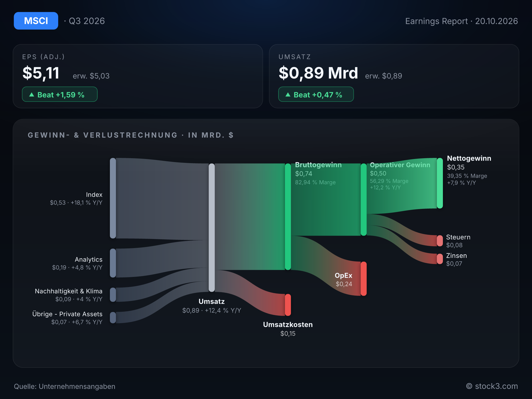Click the red Zinsen node
The width and height of the screenshot is (532, 399).
[x=440, y=259]
